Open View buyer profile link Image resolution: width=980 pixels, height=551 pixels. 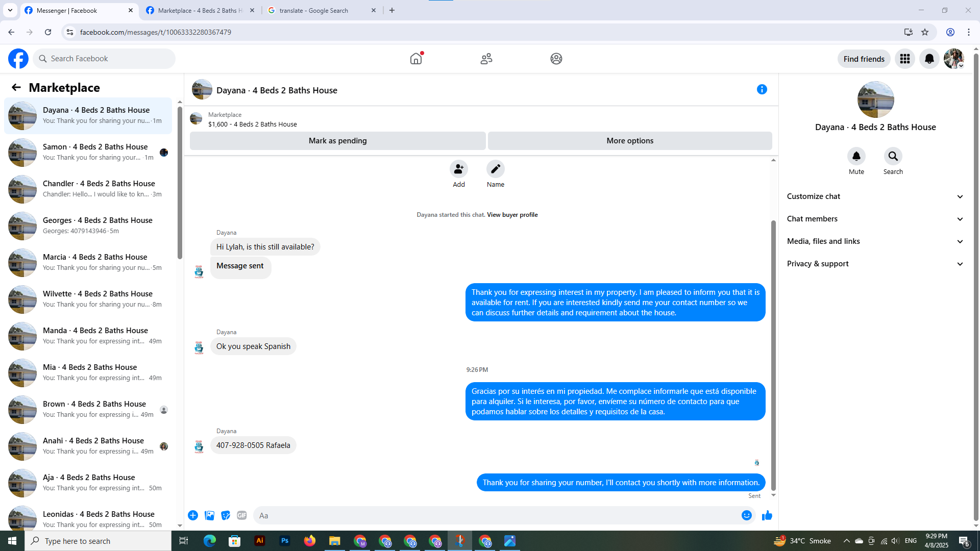pos(512,215)
